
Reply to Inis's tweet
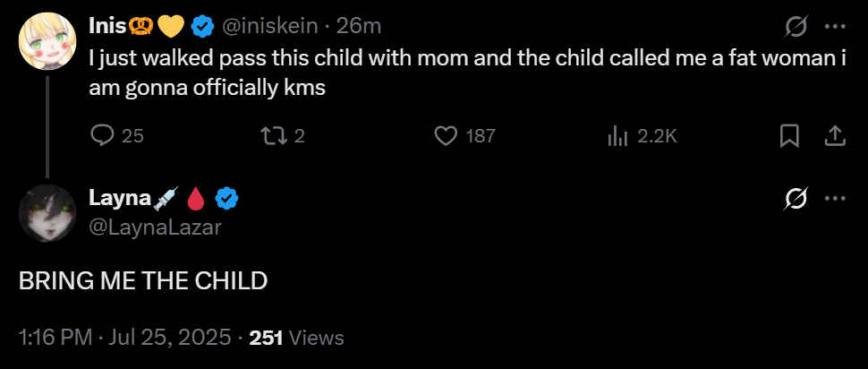[x=104, y=135]
